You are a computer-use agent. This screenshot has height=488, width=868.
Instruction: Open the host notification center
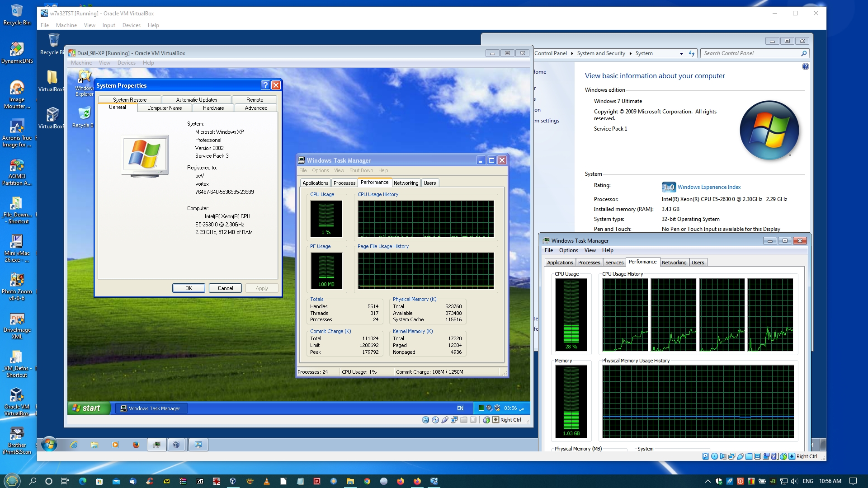click(x=853, y=481)
